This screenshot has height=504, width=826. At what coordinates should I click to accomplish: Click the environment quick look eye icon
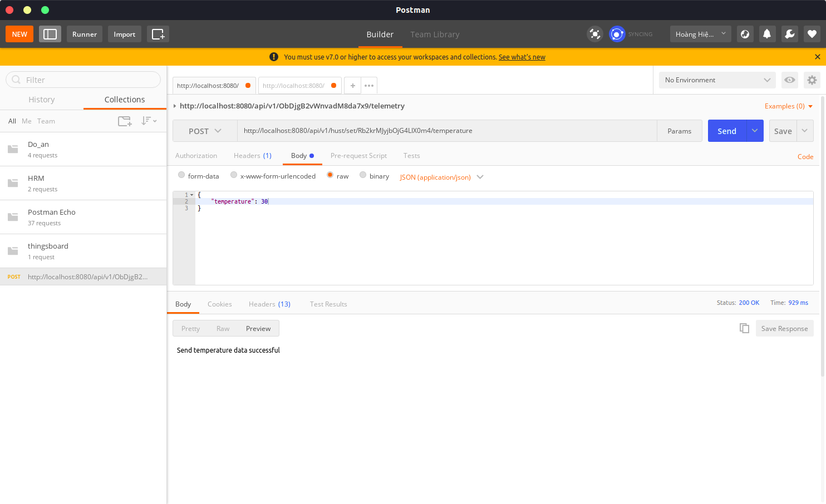click(x=789, y=80)
